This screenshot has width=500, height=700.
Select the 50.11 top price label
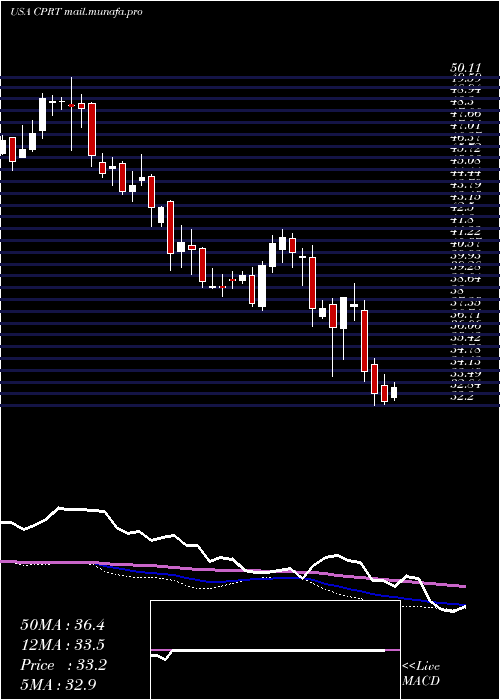(x=465, y=68)
